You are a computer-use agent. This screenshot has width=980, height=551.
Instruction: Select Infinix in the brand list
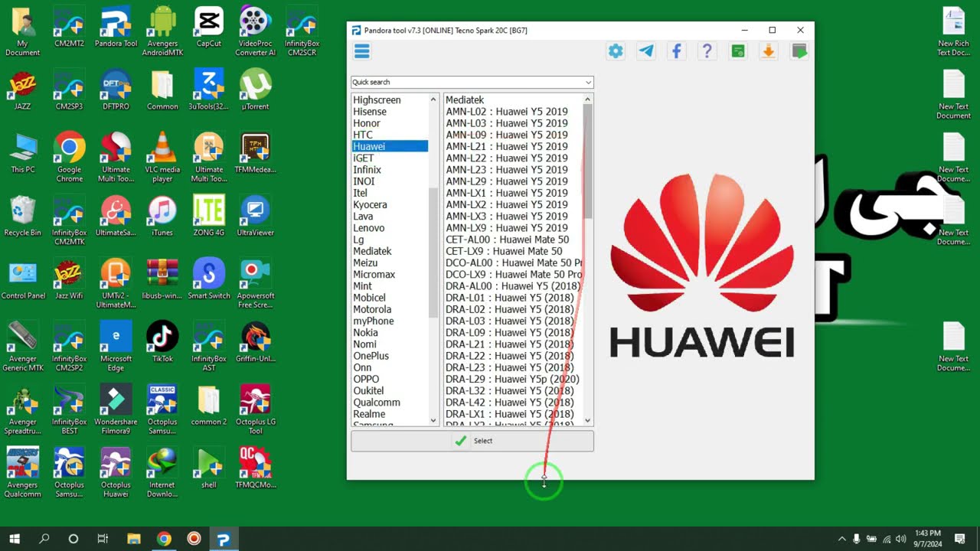[367, 170]
